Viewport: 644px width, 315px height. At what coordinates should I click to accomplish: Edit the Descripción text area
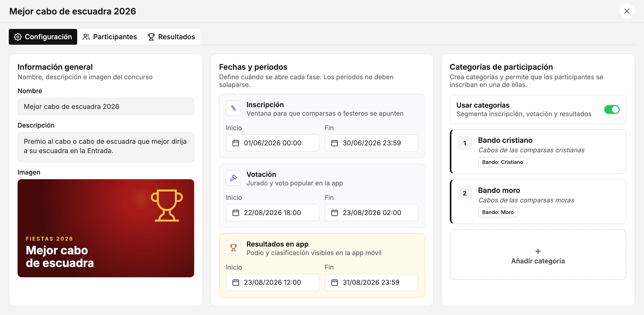pos(106,147)
